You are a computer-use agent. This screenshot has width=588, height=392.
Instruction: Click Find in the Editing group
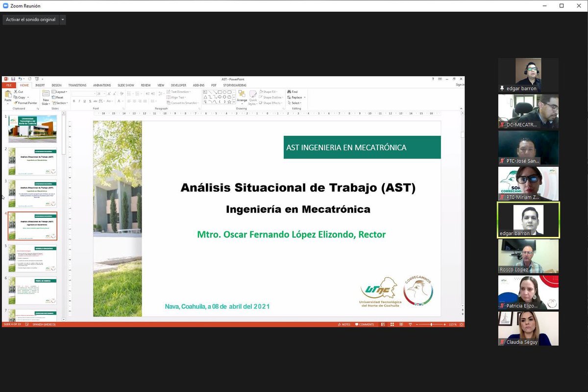pyautogui.click(x=292, y=92)
